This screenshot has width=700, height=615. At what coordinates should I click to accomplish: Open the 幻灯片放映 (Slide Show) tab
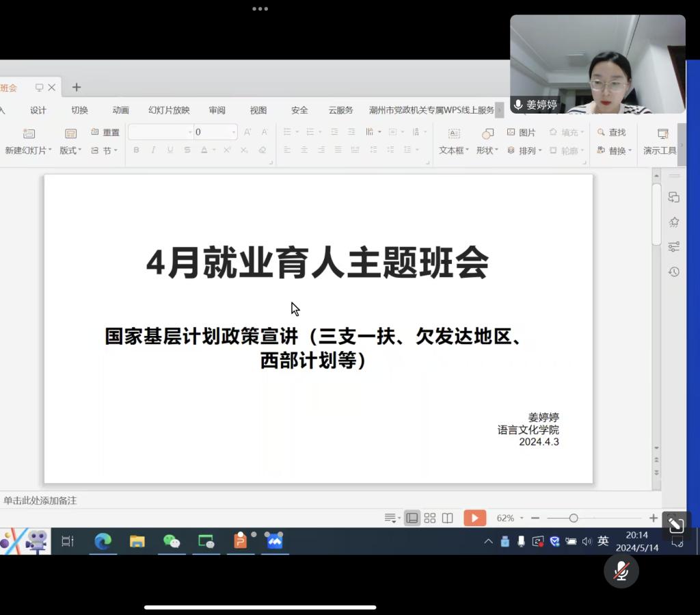[x=169, y=110]
